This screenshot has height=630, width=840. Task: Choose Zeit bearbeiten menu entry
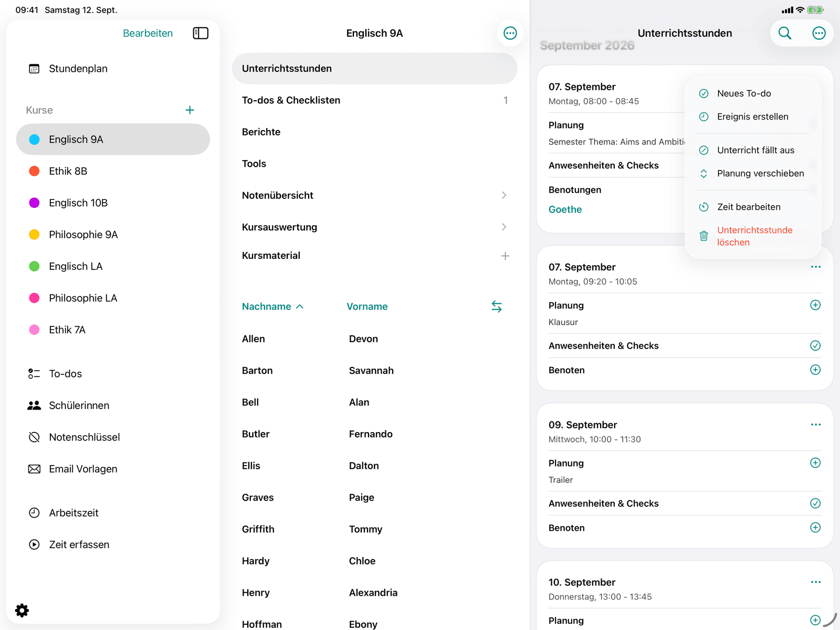[x=753, y=207]
